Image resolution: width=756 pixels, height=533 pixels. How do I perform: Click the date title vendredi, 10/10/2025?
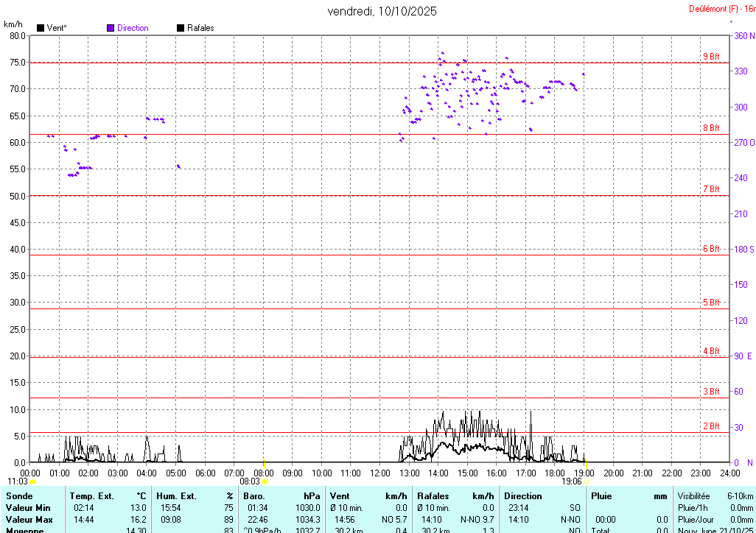click(382, 11)
